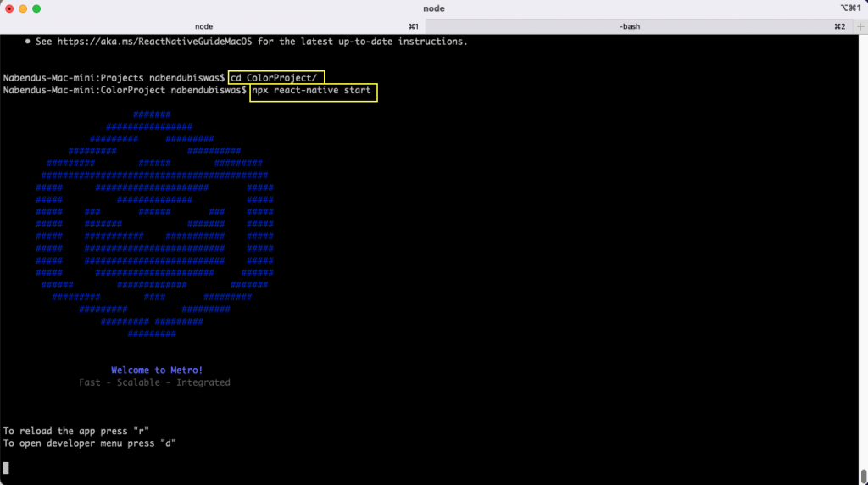Click the 'cd ColorProject/' command text

[274, 78]
